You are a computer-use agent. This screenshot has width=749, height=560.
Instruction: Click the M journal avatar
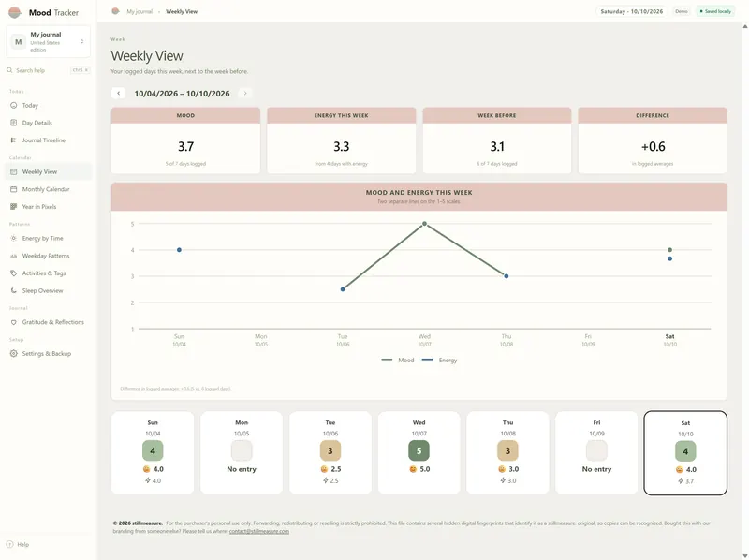point(18,41)
